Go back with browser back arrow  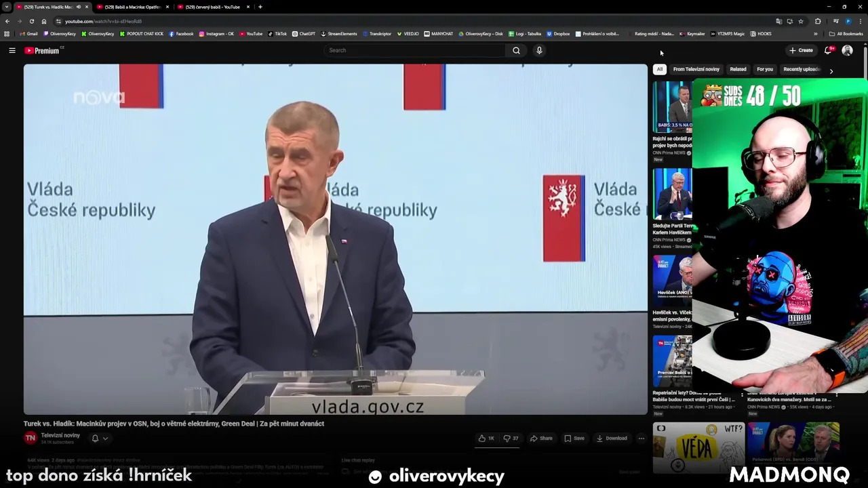[x=7, y=21]
